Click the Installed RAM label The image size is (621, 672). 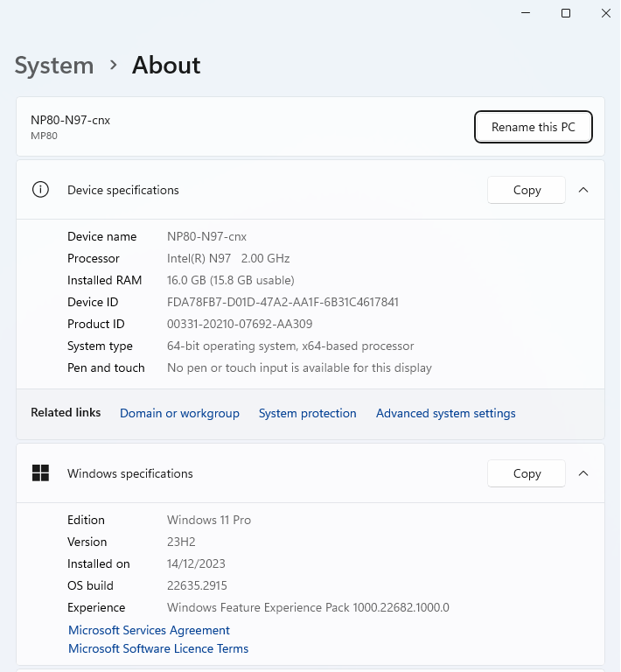click(x=104, y=280)
